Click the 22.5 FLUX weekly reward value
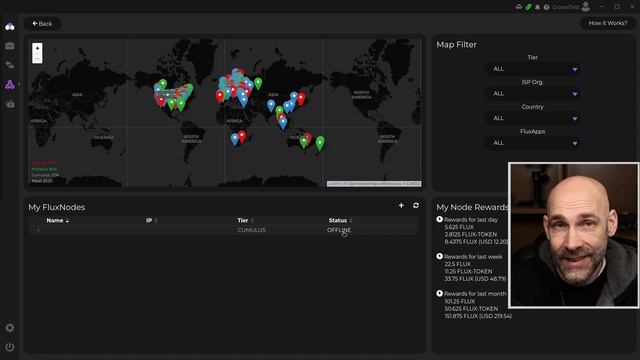The width and height of the screenshot is (640, 360). 458,264
